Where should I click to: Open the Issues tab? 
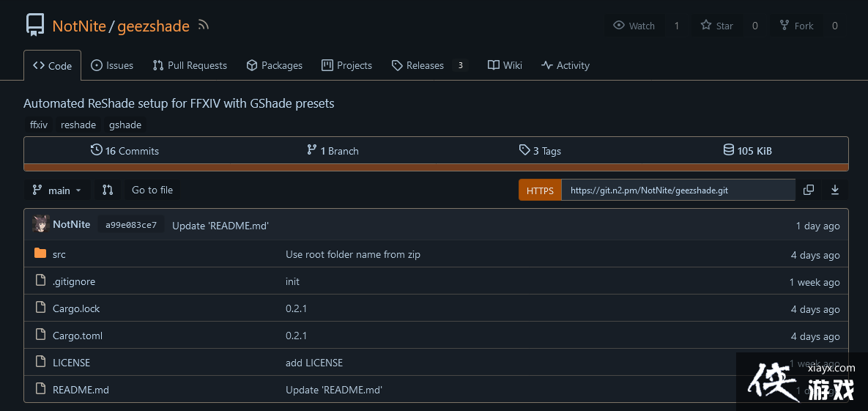pos(112,65)
